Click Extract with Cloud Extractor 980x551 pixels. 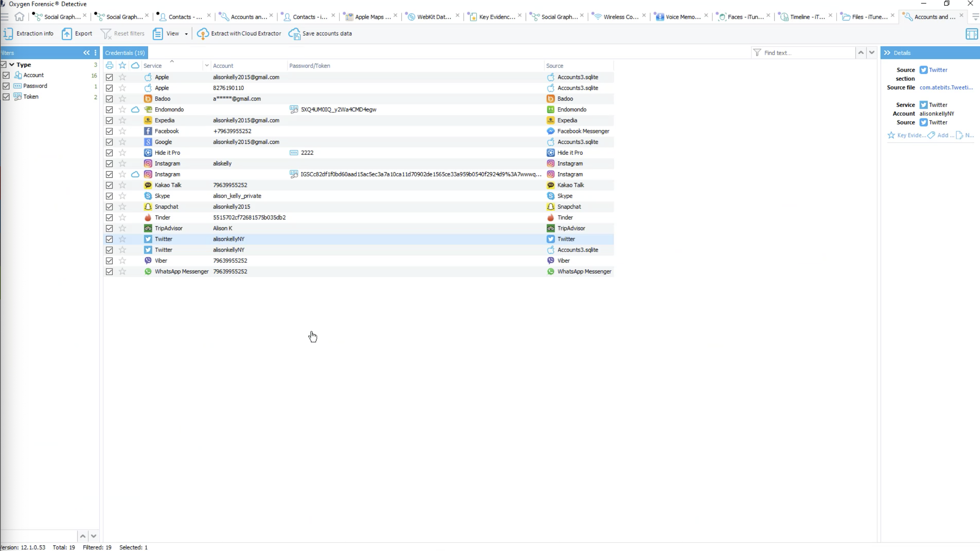pyautogui.click(x=239, y=34)
